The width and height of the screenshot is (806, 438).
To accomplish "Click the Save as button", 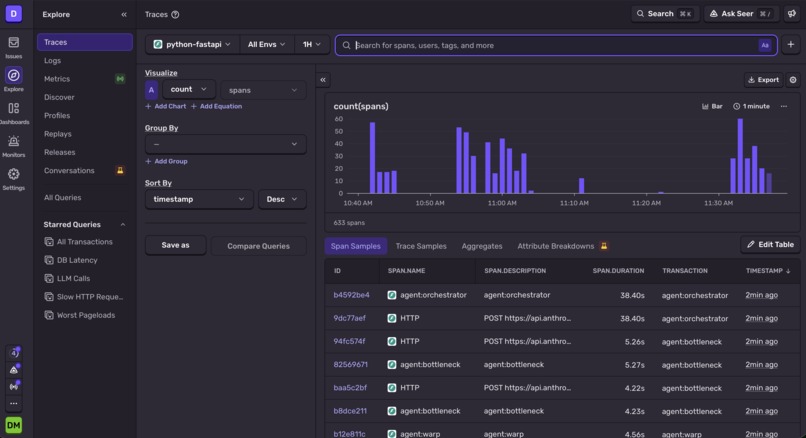I will (175, 245).
